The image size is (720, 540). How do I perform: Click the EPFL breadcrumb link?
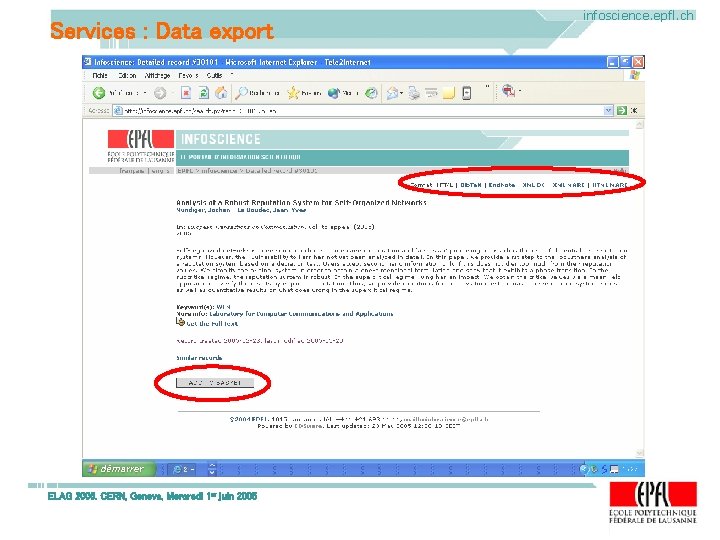click(x=185, y=171)
